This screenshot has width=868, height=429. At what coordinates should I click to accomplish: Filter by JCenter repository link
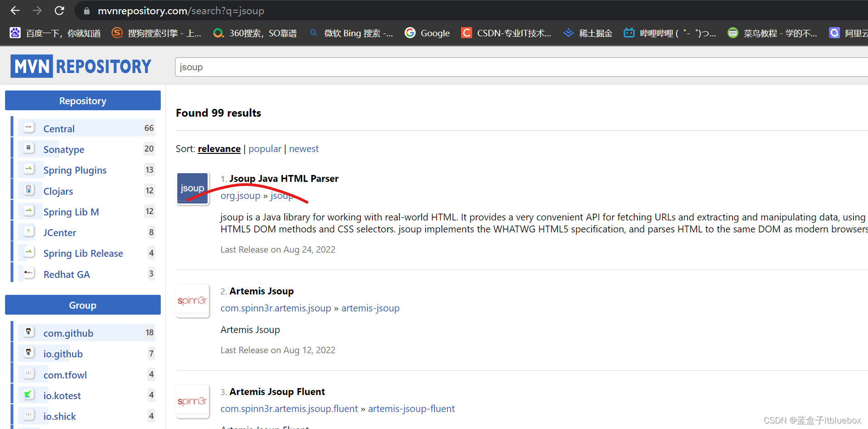pos(60,233)
